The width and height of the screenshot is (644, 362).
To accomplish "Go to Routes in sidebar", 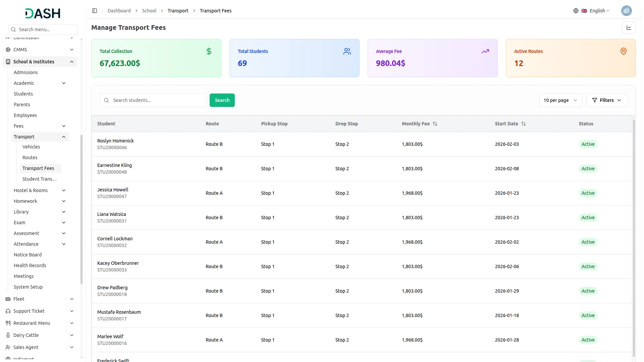I will (30, 158).
